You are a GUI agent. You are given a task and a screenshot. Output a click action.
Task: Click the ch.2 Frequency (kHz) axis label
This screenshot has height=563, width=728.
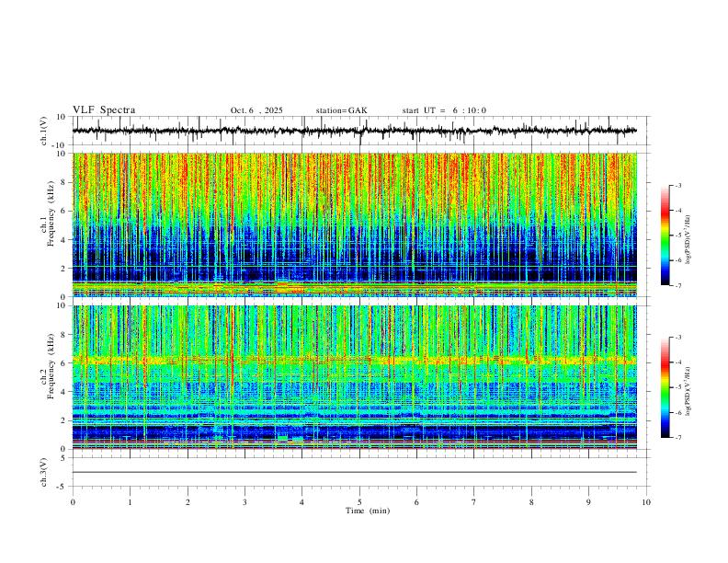pos(48,366)
